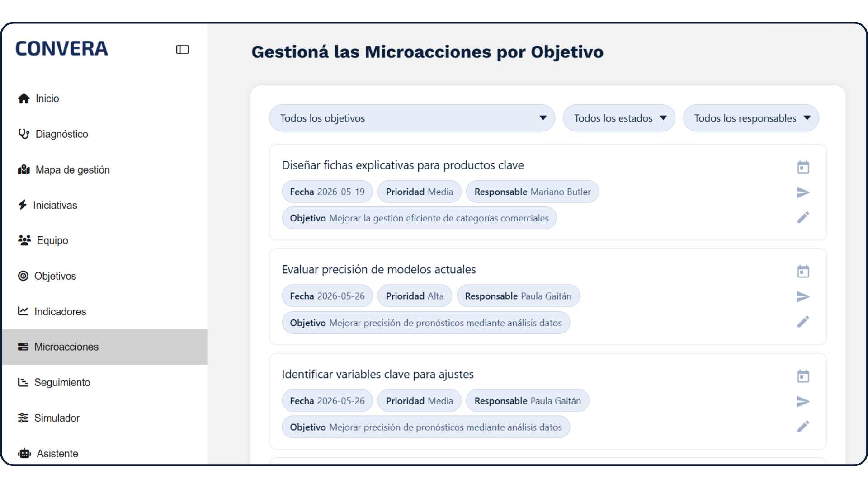Click the CONVERA logo
The height and width of the screenshot is (488, 868).
click(62, 49)
